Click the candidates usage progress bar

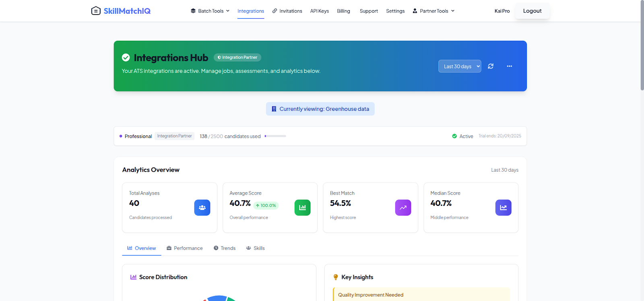(x=275, y=136)
